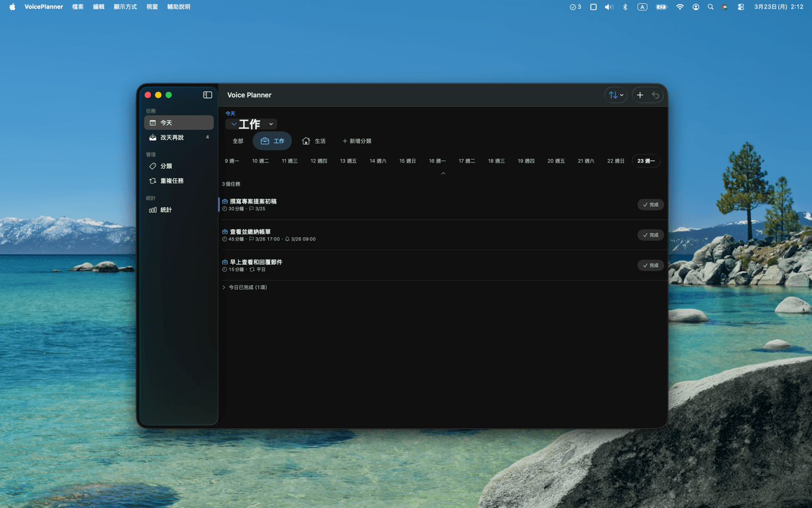Click the undo arrow icon
Screen dimensions: 812x508
point(656,95)
